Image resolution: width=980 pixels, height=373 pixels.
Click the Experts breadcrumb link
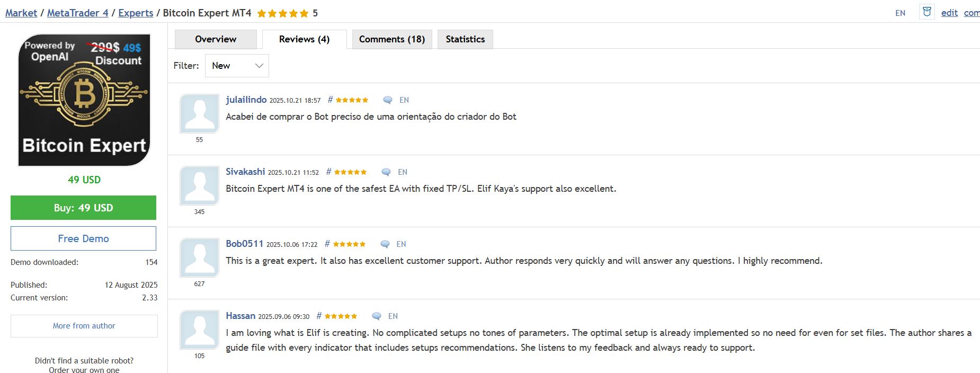[136, 13]
